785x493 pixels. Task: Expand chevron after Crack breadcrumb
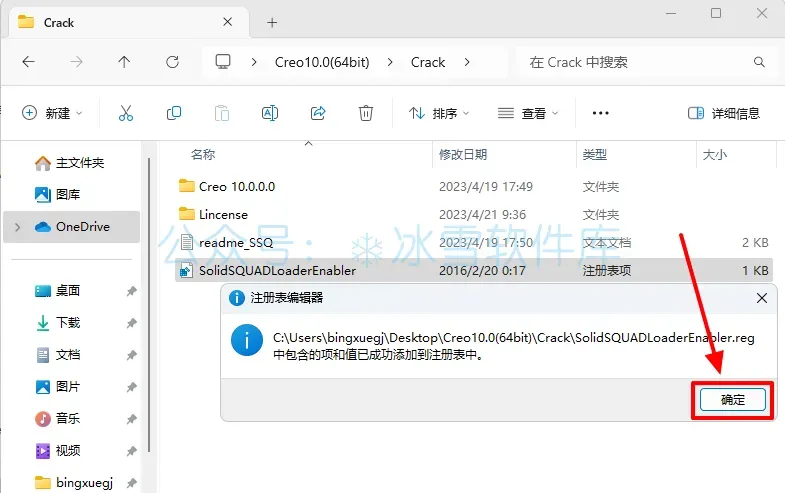tap(467, 62)
